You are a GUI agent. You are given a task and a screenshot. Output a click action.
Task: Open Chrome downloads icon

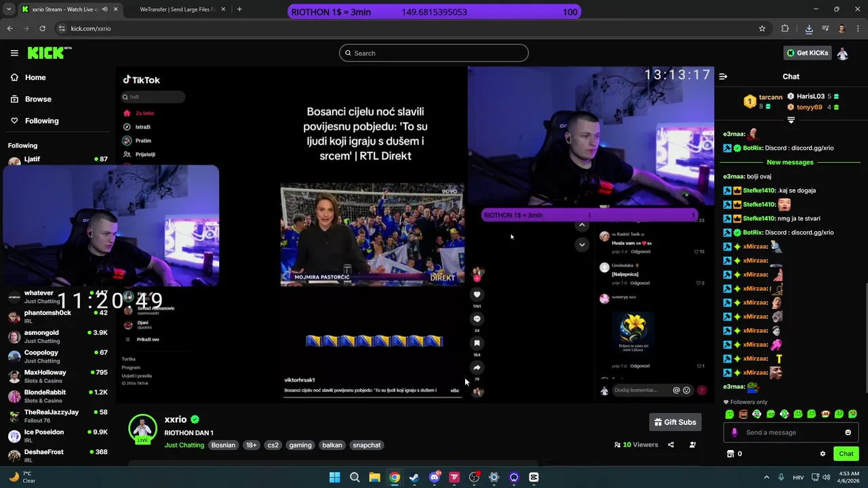coord(809,28)
